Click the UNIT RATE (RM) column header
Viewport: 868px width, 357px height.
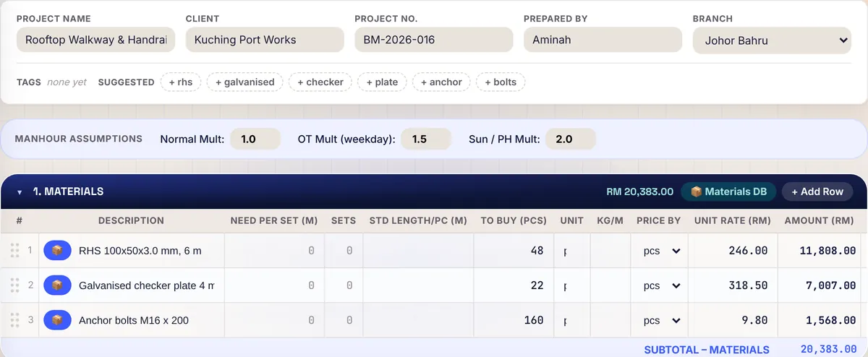click(732, 220)
